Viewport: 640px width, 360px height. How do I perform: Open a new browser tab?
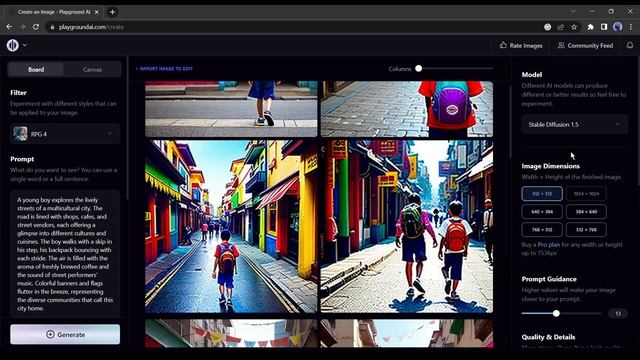pyautogui.click(x=112, y=12)
